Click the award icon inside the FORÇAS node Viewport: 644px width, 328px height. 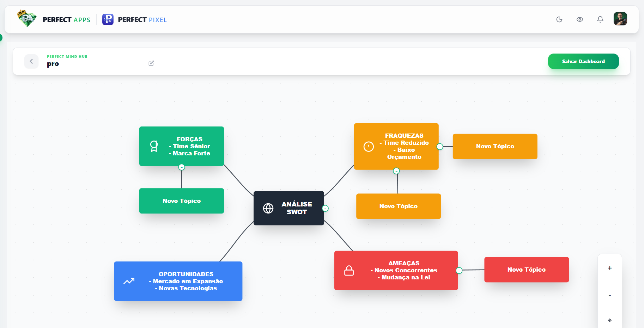[x=154, y=146]
